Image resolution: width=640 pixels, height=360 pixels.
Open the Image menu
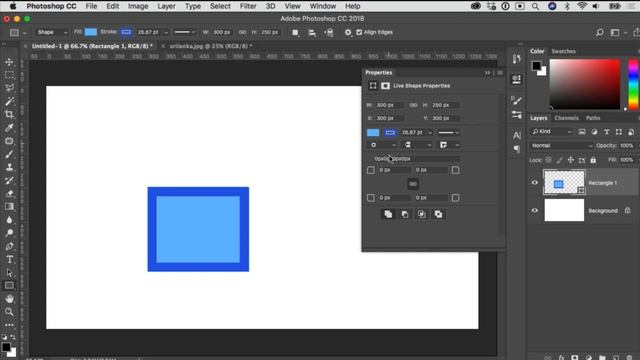138,6
